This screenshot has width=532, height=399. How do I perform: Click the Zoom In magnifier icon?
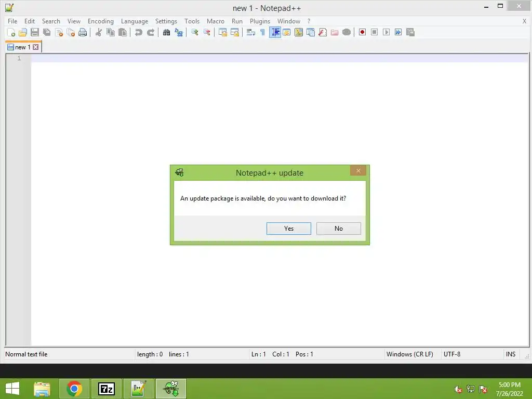(195, 32)
